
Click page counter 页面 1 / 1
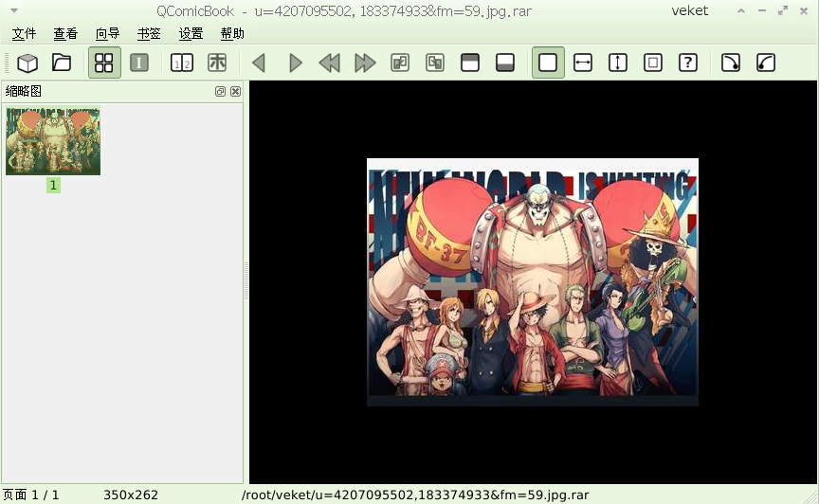point(31,495)
